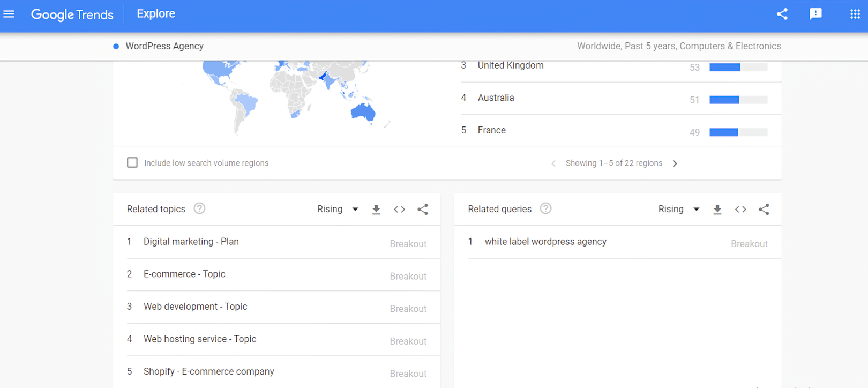Expand the Related topics Rising dropdown
868x388 pixels.
(x=338, y=210)
